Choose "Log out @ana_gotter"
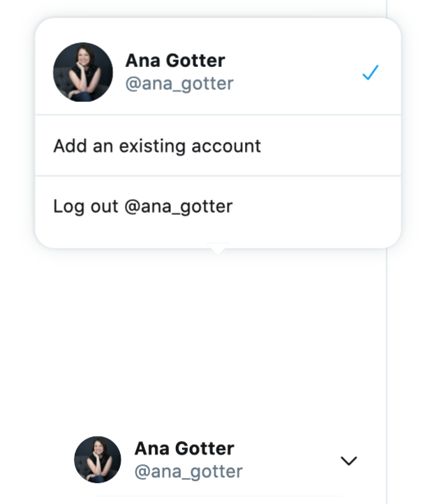 pos(218,206)
